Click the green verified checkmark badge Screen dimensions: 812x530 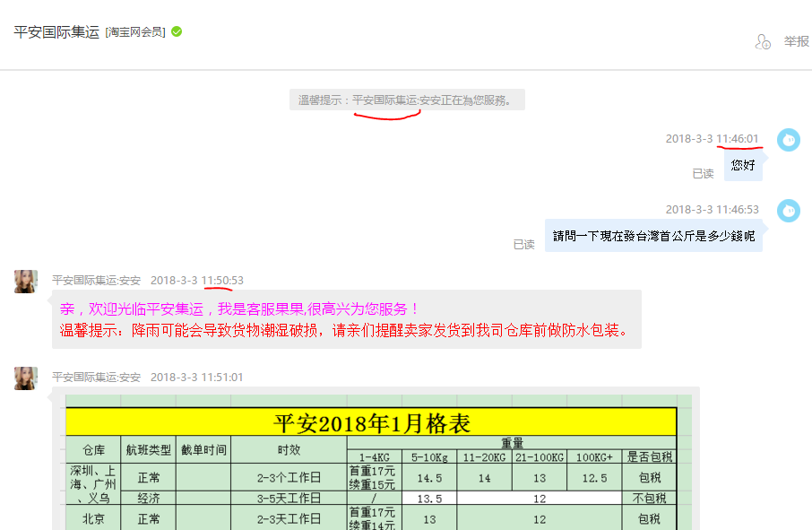tap(177, 31)
